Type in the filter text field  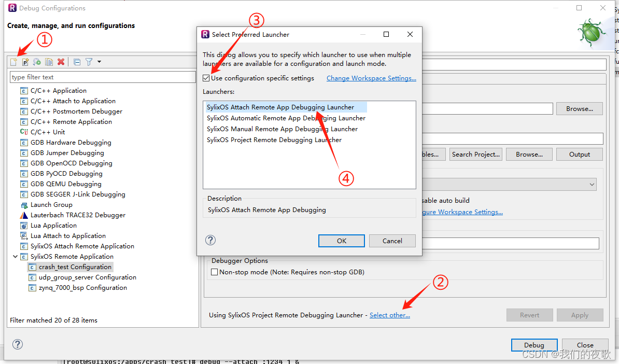coord(102,77)
